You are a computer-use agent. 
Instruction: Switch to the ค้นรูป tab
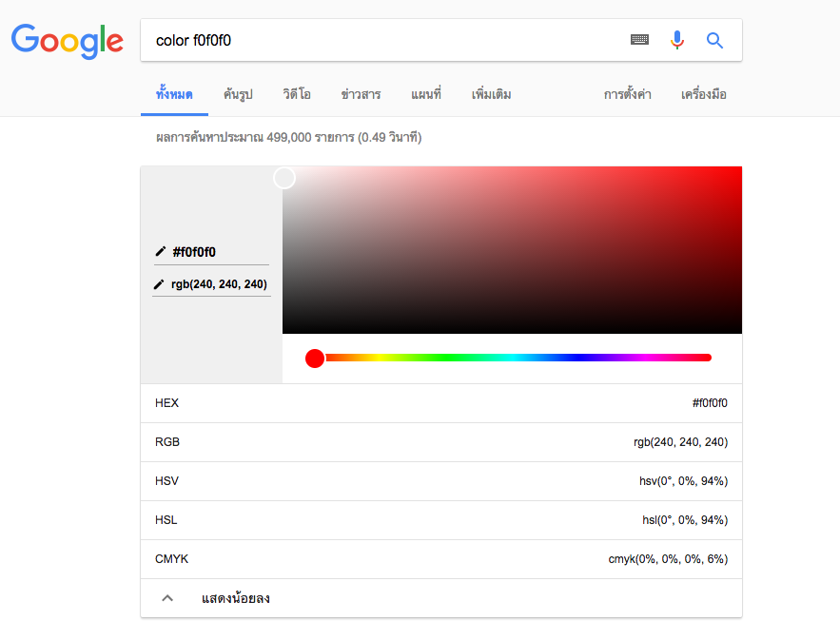(238, 94)
